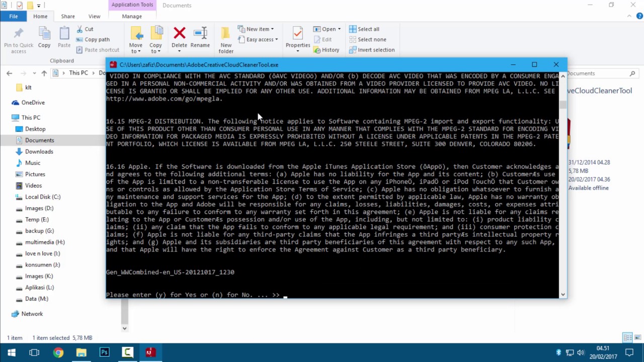Expand the Open dropdown arrow
644x362 pixels.
339,29
